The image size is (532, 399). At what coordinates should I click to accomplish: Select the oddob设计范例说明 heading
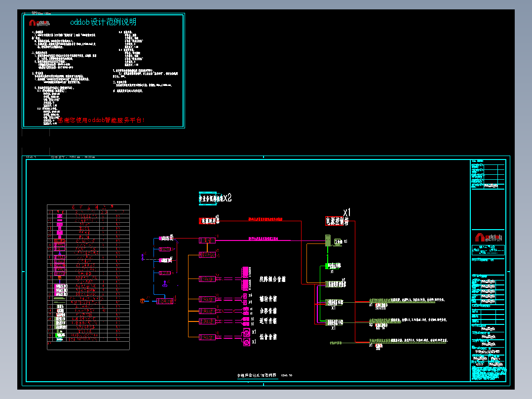pyautogui.click(x=103, y=22)
